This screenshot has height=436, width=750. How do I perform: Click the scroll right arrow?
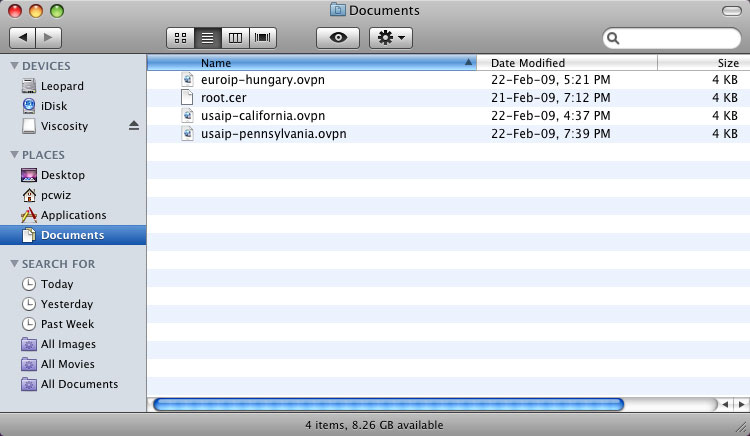point(741,404)
